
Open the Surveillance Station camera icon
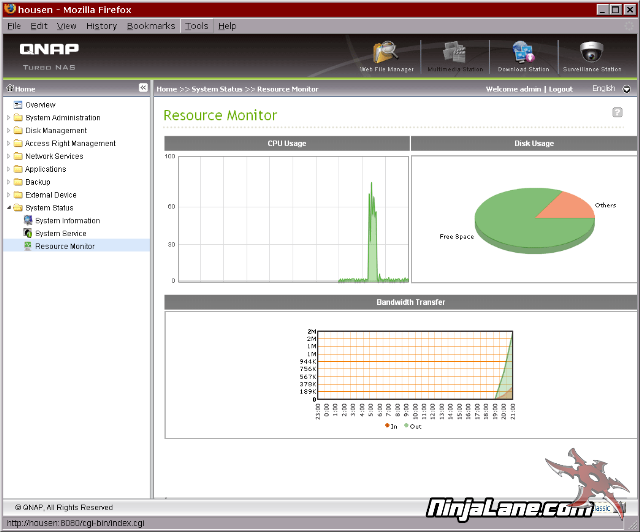[592, 54]
